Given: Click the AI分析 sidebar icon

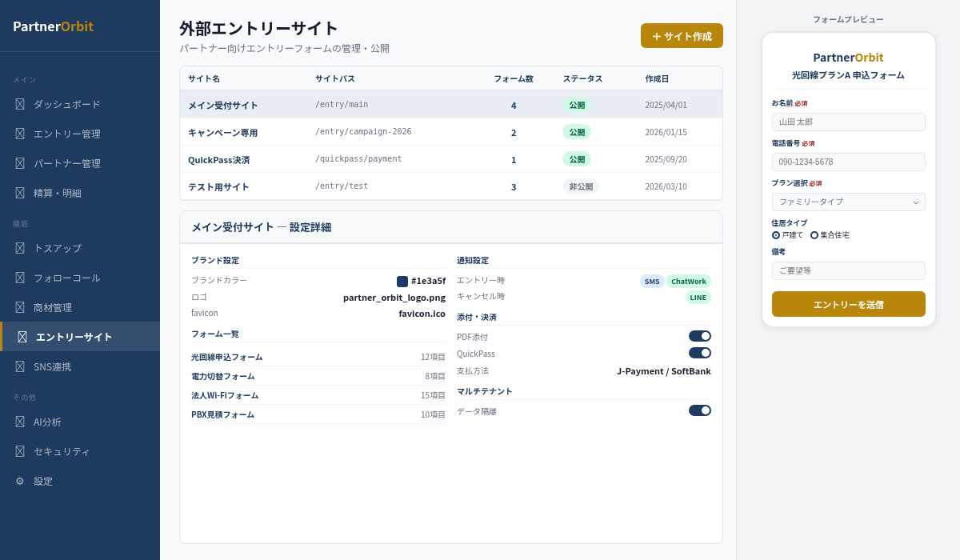Looking at the screenshot, I should (20, 422).
